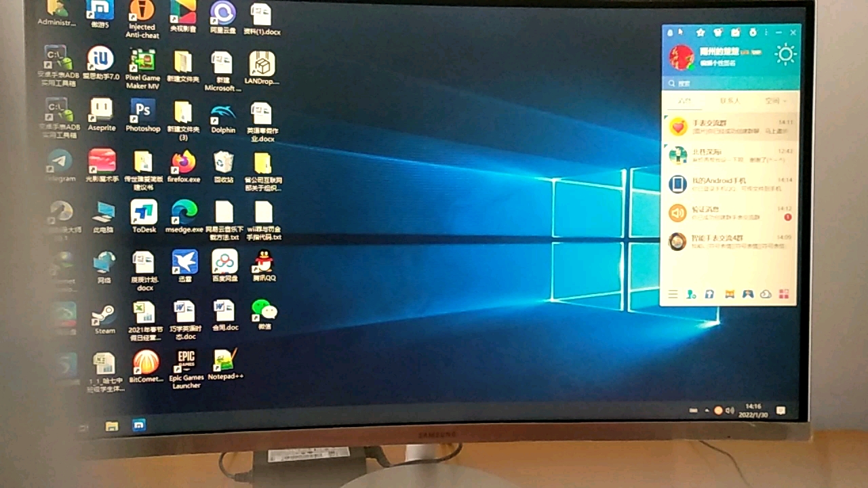
Task: Click the QQ star icon in title bar
Action: tap(701, 32)
